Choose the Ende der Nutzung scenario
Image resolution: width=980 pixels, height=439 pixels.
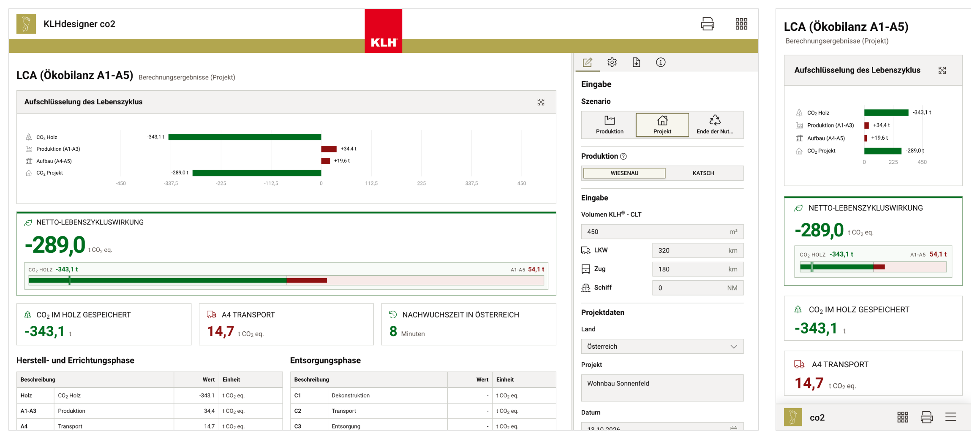(715, 125)
